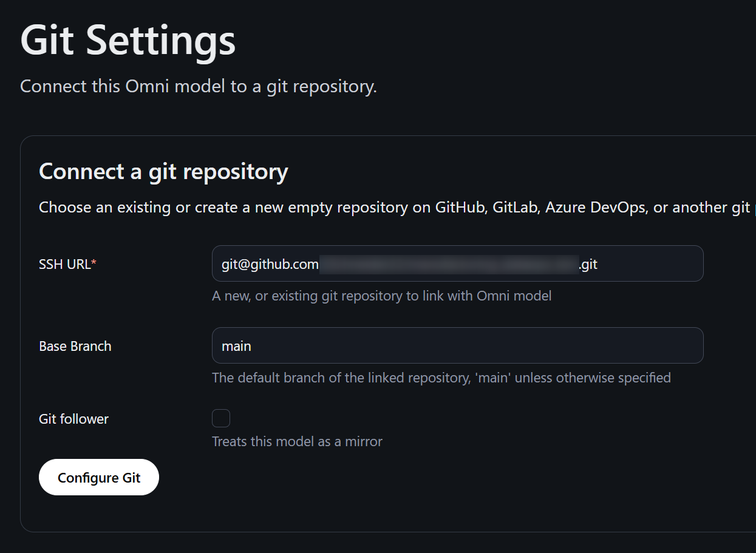Click the Git Settings page heading
Screen dimensions: 756x553
(128, 41)
